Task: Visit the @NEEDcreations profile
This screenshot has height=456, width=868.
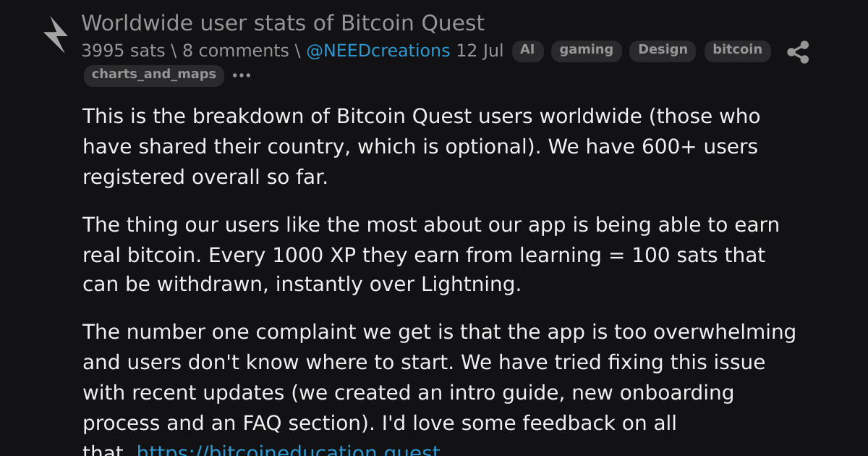Action: point(378,51)
